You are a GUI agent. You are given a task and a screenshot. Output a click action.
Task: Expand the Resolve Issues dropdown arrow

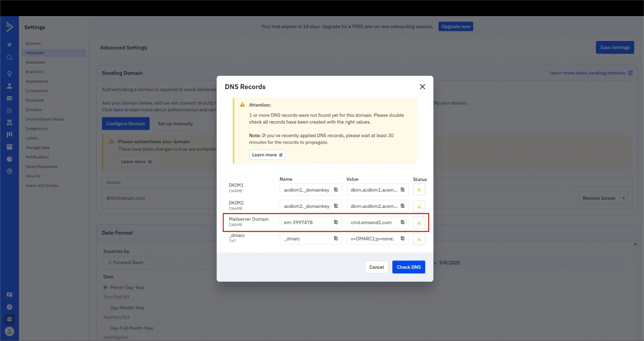click(623, 198)
